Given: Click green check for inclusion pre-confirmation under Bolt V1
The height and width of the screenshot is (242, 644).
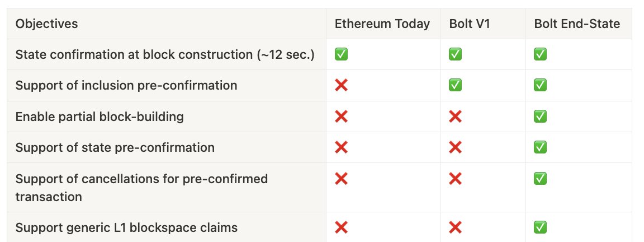Looking at the screenshot, I should click(x=455, y=85).
